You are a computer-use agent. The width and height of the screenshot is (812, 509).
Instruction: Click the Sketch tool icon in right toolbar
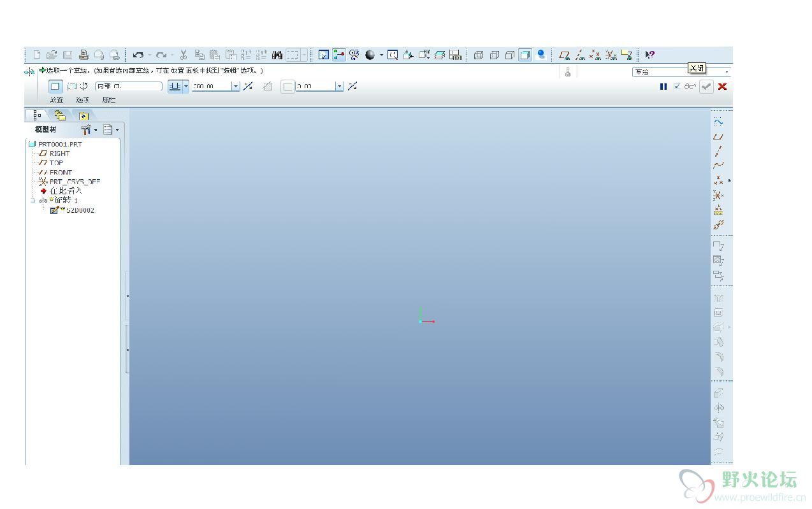[x=718, y=122]
